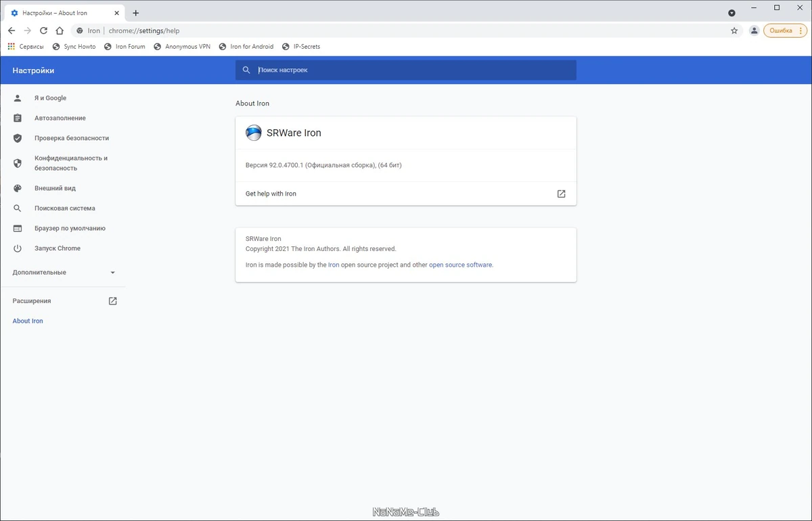Select the Автозаполнение clipboard icon

18,118
